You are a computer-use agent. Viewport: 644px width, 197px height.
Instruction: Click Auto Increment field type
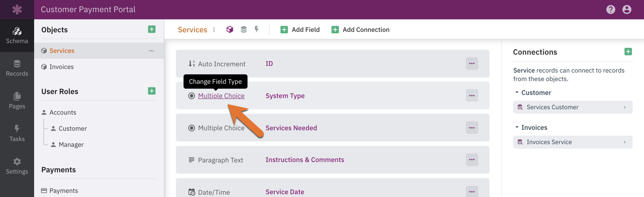(x=222, y=64)
